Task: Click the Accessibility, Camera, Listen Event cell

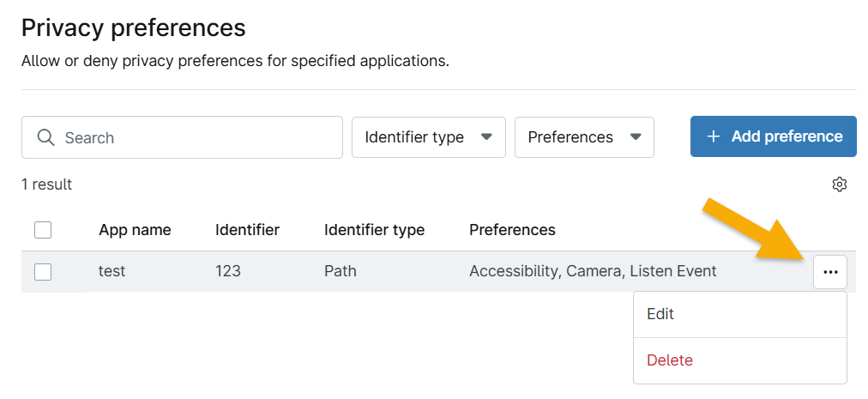Action: tap(593, 271)
